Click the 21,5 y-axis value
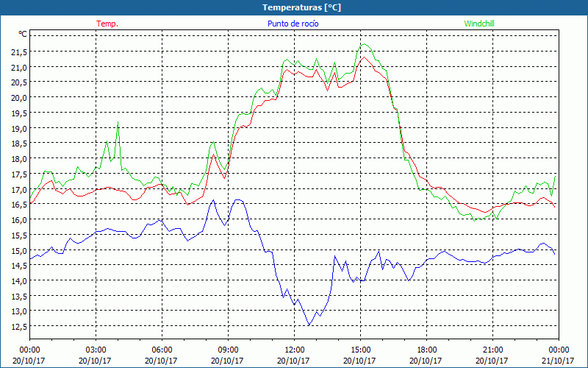Screen dimensions: 588x368 tap(19, 52)
